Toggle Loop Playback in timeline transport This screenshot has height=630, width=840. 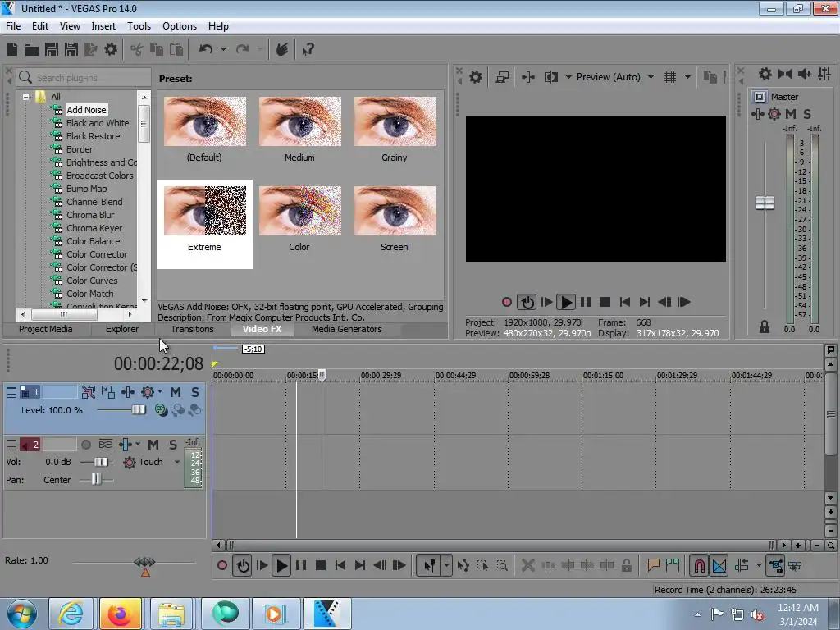tap(243, 565)
